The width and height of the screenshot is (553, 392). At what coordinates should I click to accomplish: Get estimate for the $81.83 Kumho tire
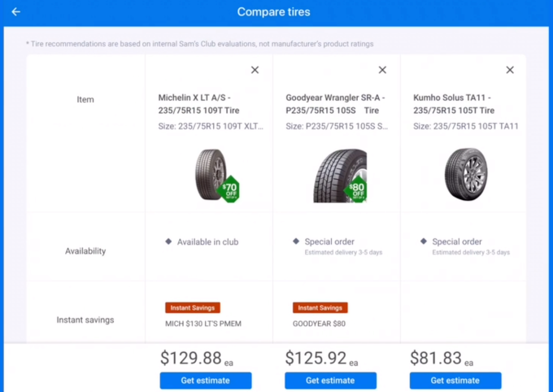coord(455,381)
